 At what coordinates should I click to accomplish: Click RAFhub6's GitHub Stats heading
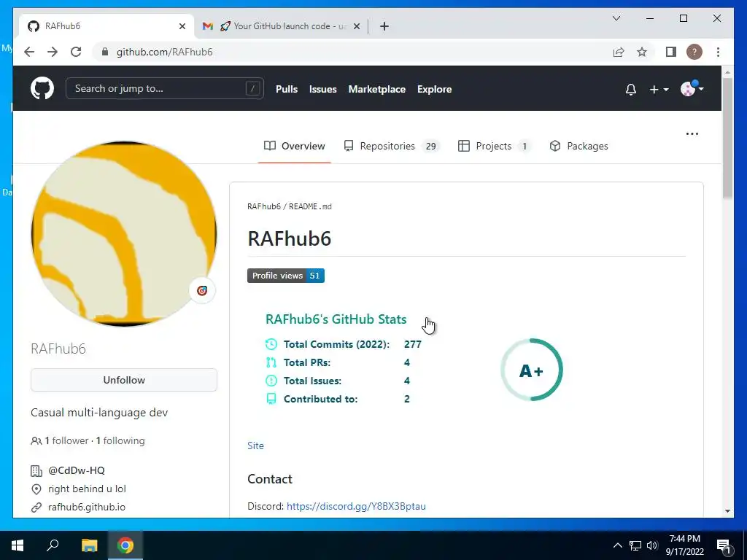click(336, 319)
